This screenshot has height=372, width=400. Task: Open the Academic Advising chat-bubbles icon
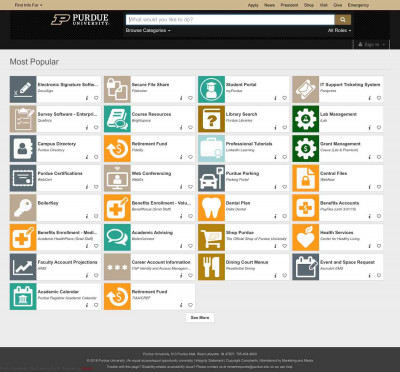click(117, 237)
